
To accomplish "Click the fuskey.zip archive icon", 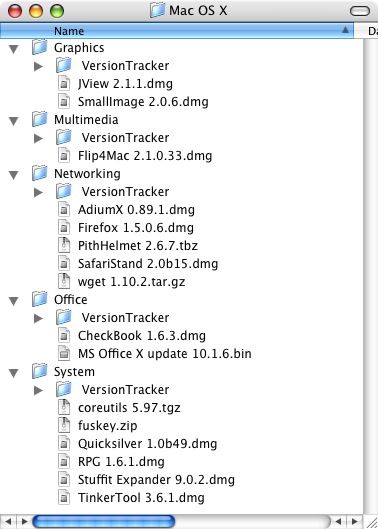I will (x=64, y=425).
